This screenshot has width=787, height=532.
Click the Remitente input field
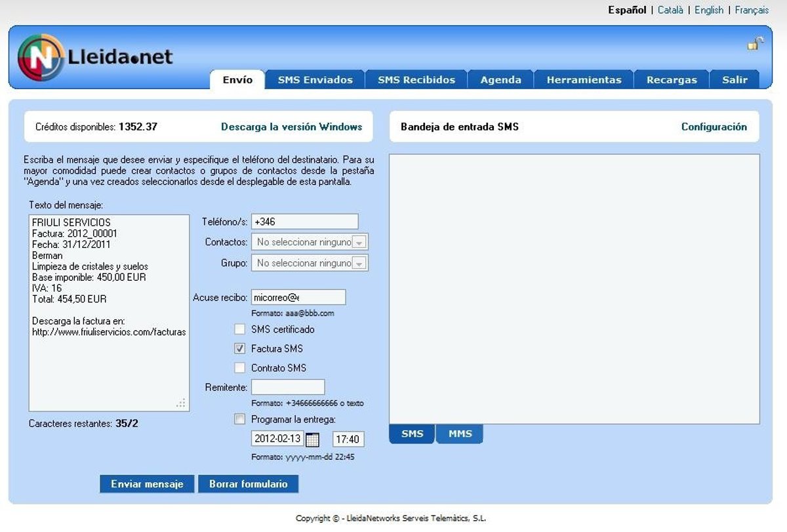(x=288, y=387)
